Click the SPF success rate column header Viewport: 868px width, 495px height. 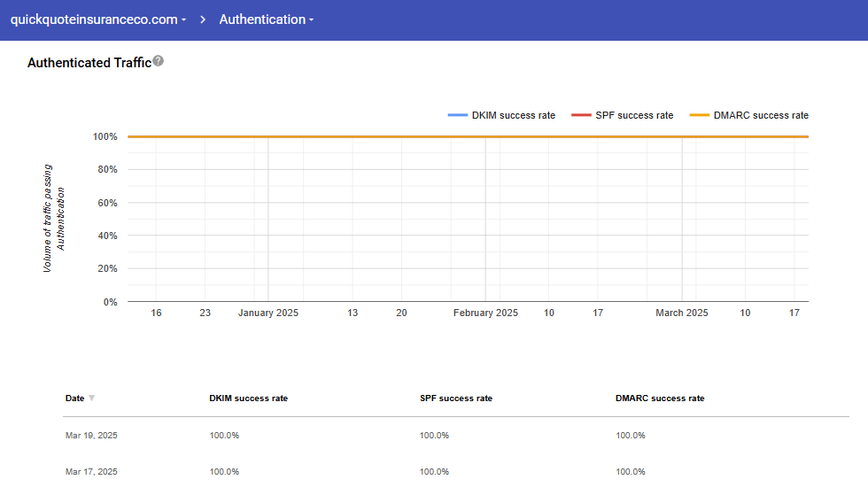455,398
